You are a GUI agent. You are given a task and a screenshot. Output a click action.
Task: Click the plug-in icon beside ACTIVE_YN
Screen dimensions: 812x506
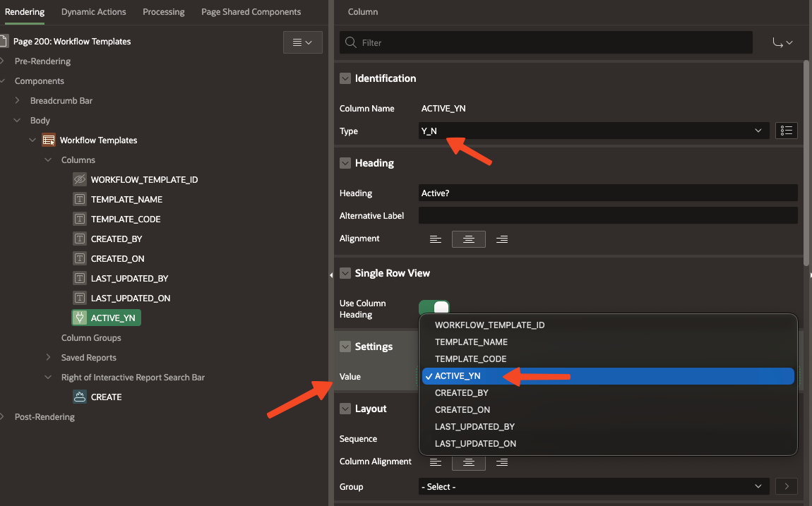point(79,318)
